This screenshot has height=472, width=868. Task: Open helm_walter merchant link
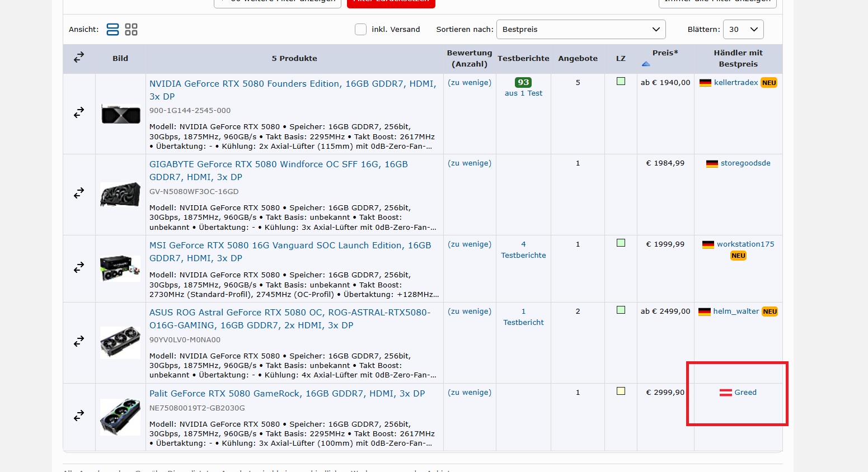(736, 311)
